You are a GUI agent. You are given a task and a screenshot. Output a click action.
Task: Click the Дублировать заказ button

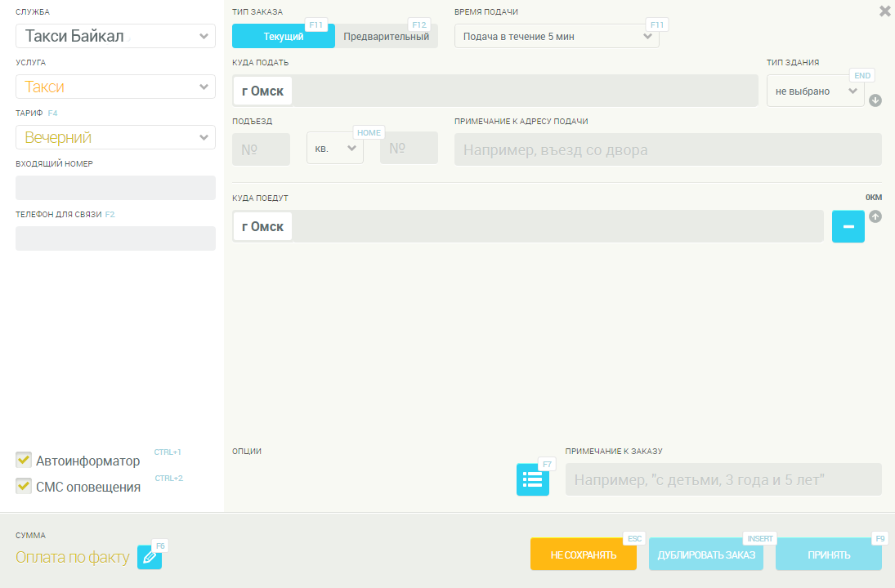[x=706, y=555]
